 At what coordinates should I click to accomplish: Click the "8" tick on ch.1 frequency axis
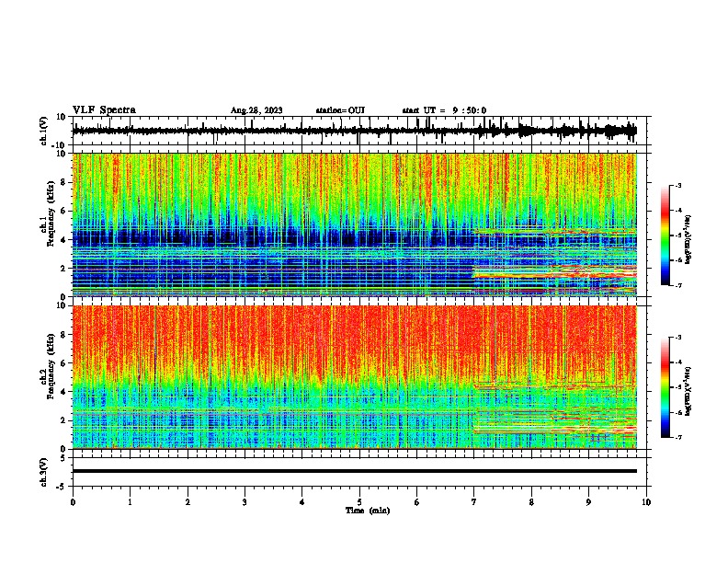pyautogui.click(x=63, y=182)
